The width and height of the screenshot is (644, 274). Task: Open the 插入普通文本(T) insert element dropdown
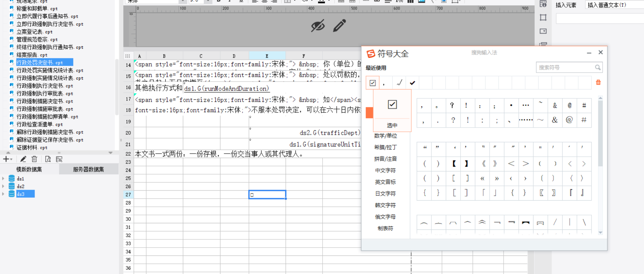click(x=615, y=5)
